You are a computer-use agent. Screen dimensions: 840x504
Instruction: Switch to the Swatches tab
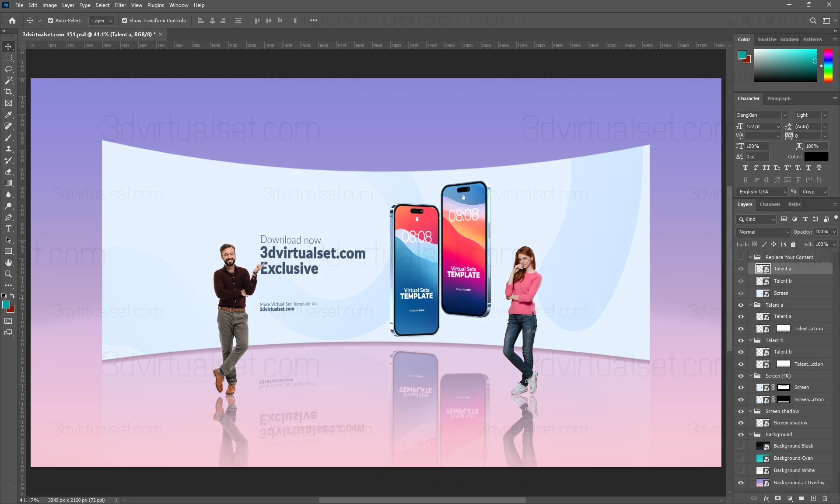coord(767,39)
